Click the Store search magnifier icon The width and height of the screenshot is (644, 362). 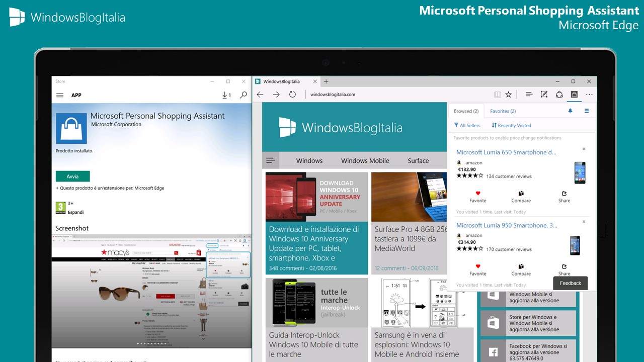click(x=244, y=95)
